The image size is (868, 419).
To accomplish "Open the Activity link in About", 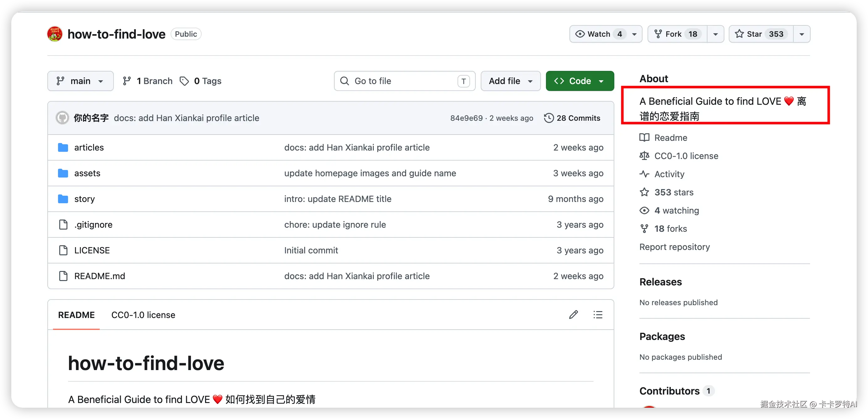I will coord(669,174).
